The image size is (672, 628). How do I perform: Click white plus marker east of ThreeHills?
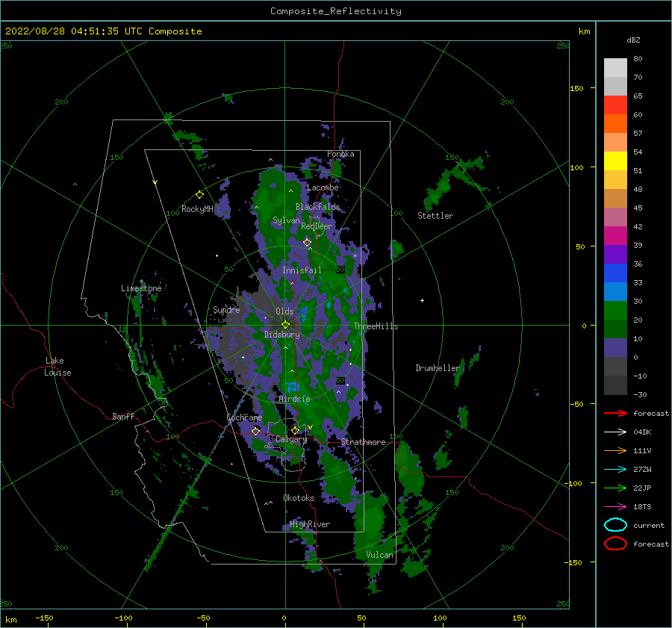point(422,300)
